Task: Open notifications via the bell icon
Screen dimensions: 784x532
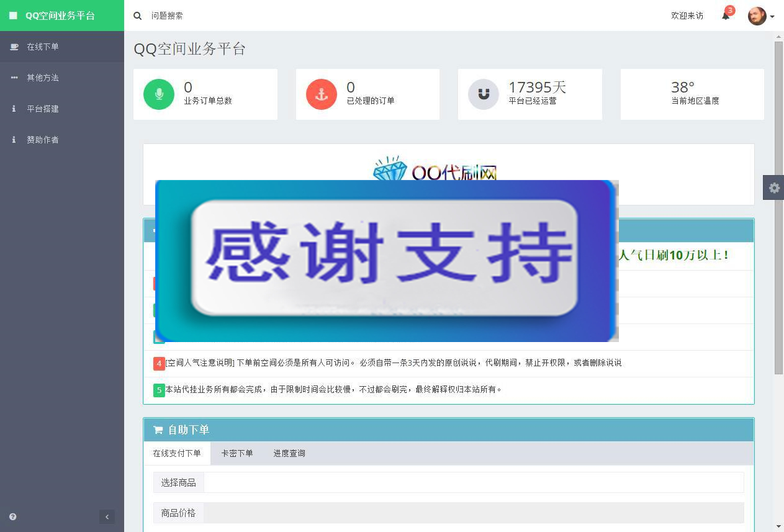Action: 726,16
